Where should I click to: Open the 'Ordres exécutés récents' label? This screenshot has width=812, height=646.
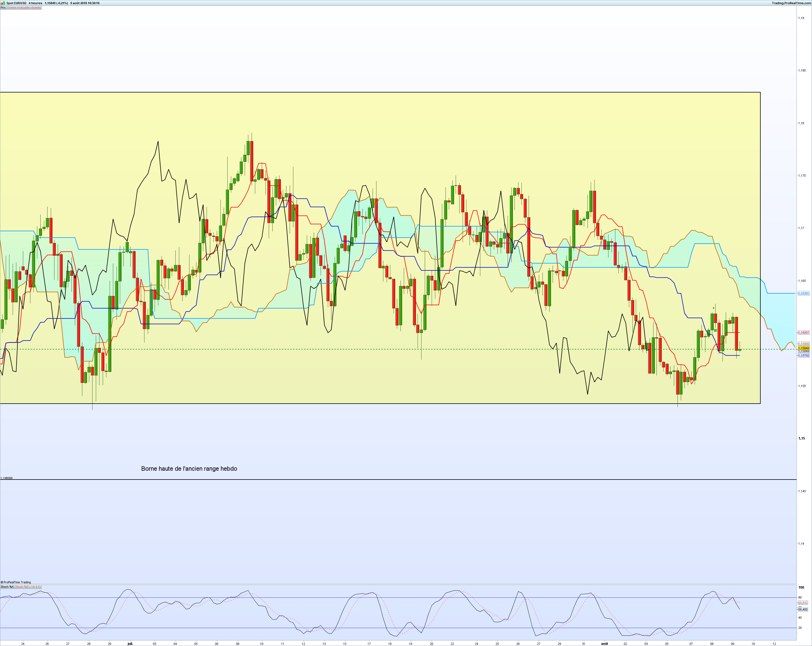point(24,7)
